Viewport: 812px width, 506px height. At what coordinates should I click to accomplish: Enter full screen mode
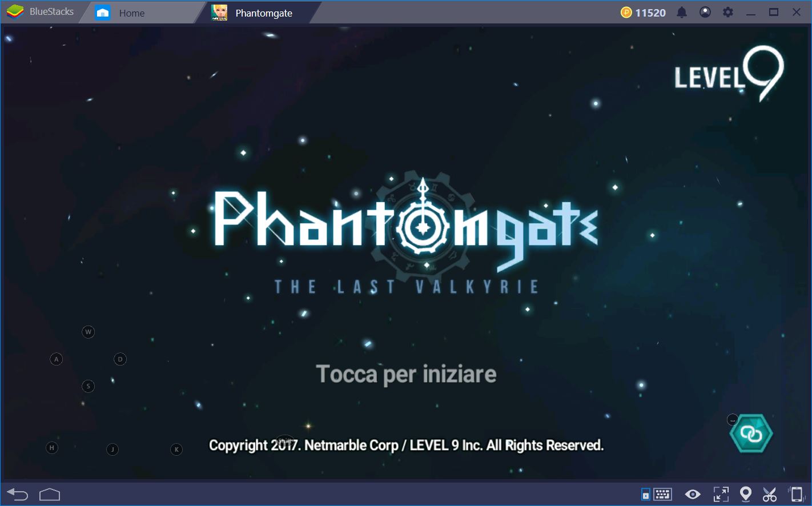click(x=721, y=494)
